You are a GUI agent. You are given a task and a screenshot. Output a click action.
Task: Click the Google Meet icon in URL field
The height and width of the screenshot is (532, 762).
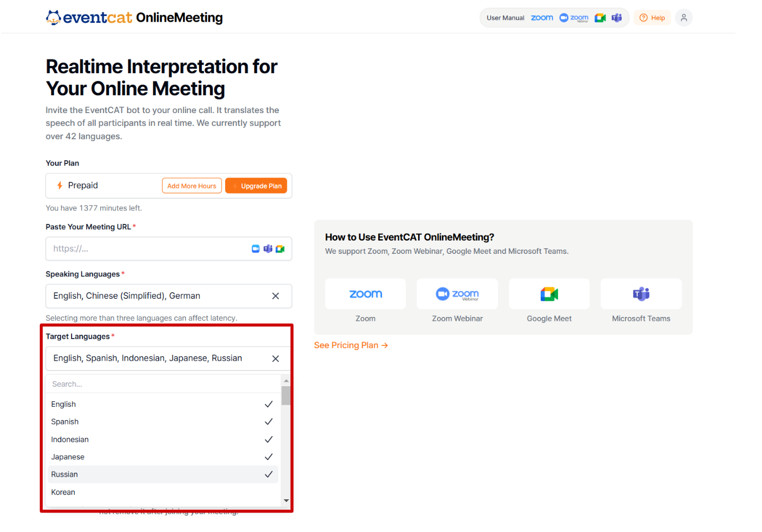(280, 249)
